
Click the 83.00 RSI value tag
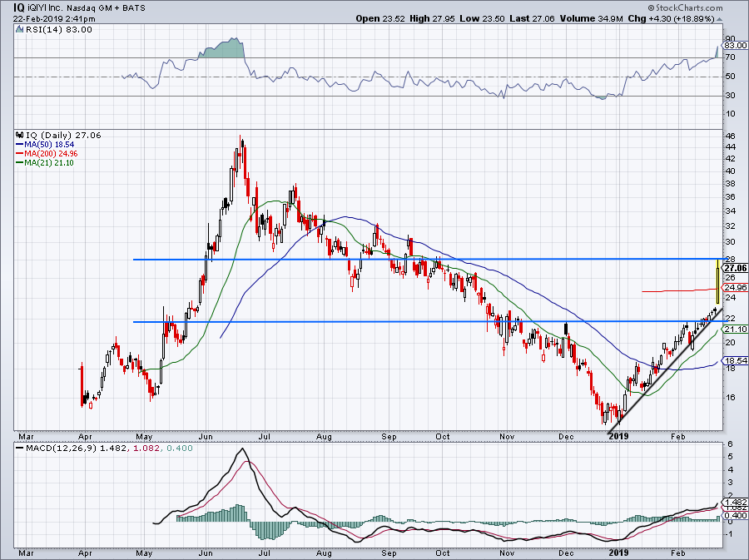736,45
